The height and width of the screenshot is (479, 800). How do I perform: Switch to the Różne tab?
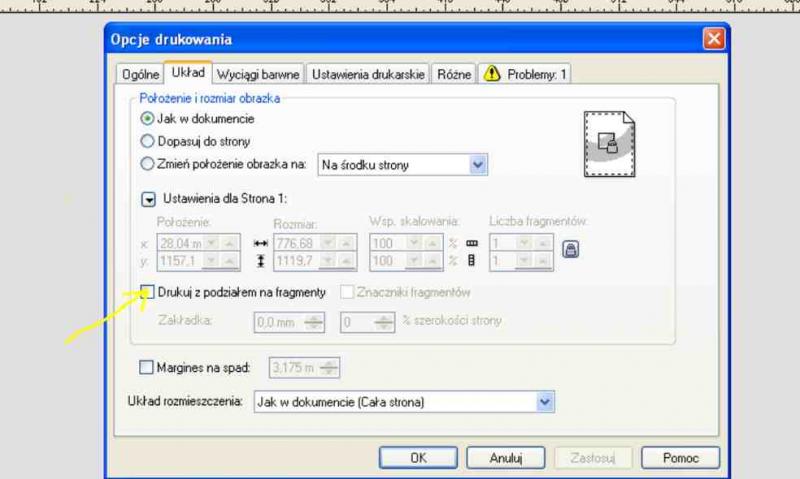coord(455,74)
